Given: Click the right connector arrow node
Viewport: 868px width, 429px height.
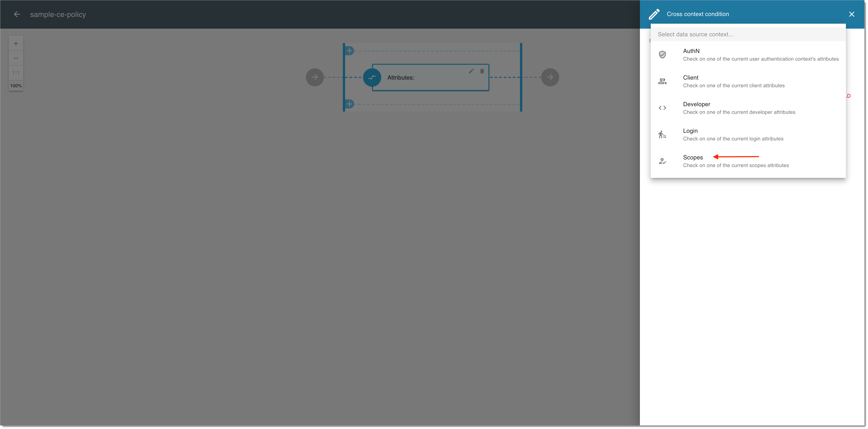Looking at the screenshot, I should tap(550, 77).
